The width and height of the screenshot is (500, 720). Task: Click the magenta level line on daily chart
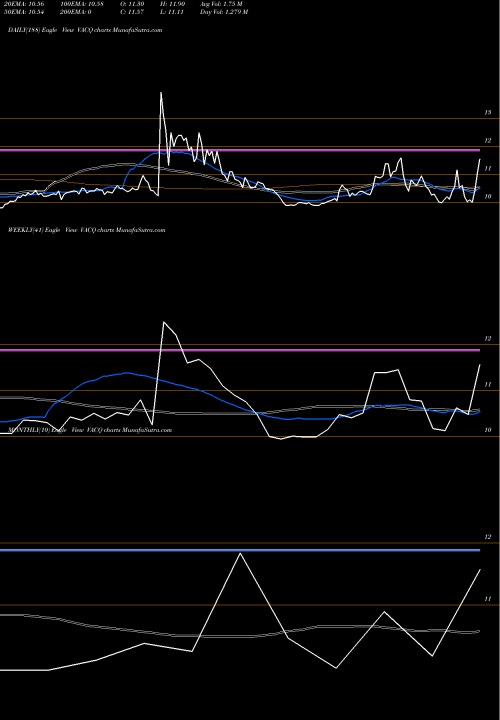click(x=240, y=150)
